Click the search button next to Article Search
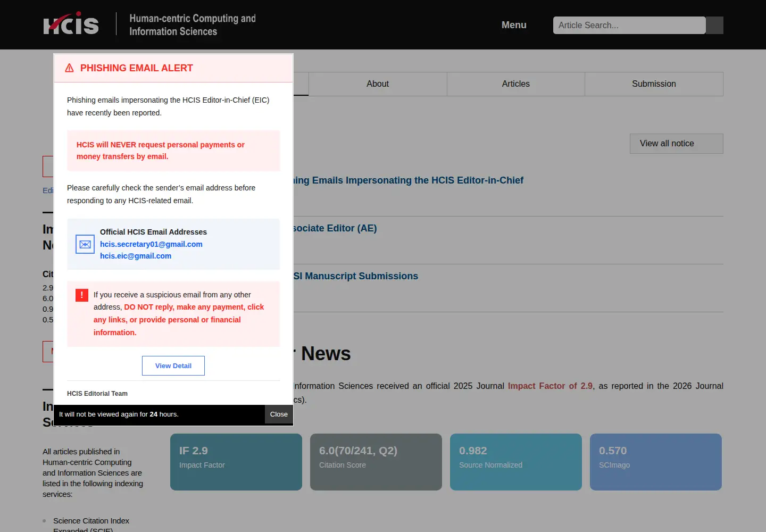Viewport: 766px width, 532px height. click(714, 25)
